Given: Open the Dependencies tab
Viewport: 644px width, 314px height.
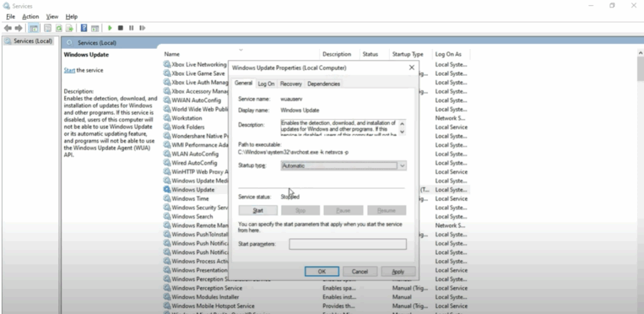Looking at the screenshot, I should tap(324, 84).
